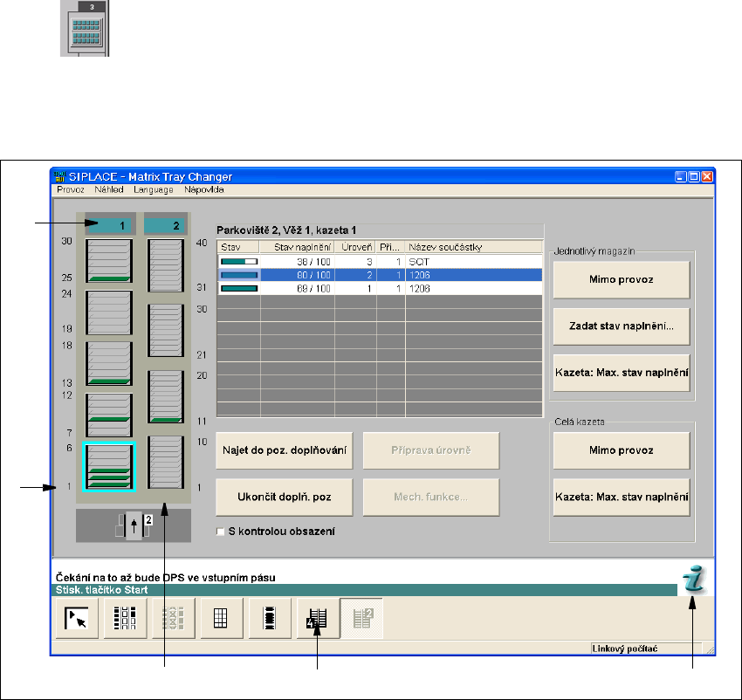This screenshot has width=742, height=700.
Task: Click 'Ukončit doplň. poz' button
Action: pos(284,497)
